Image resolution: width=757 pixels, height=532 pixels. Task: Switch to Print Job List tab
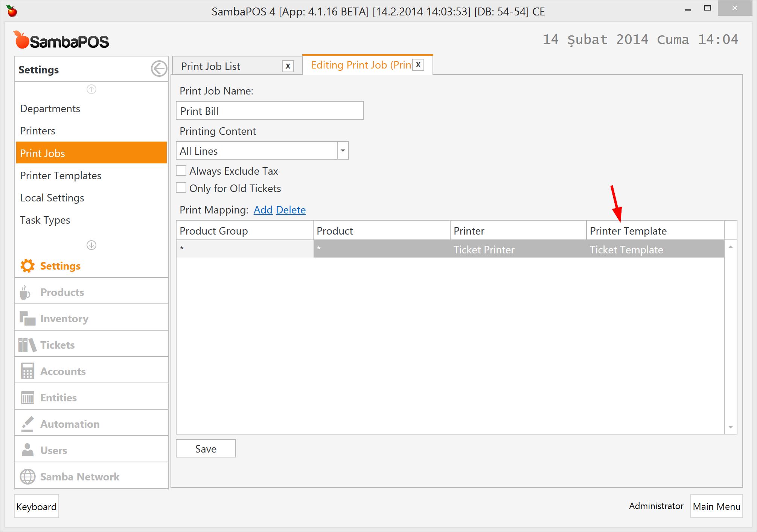[211, 66]
